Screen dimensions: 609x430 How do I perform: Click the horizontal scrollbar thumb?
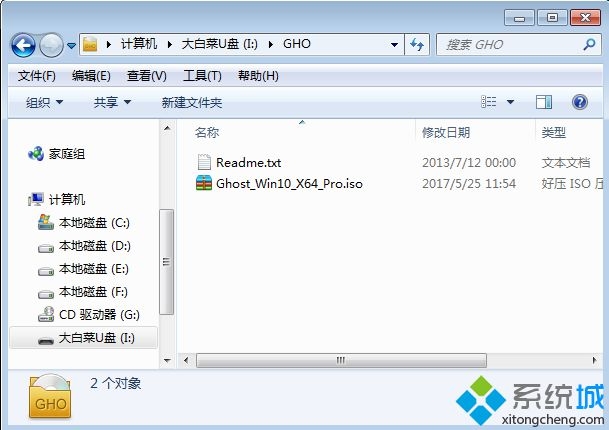click(341, 360)
